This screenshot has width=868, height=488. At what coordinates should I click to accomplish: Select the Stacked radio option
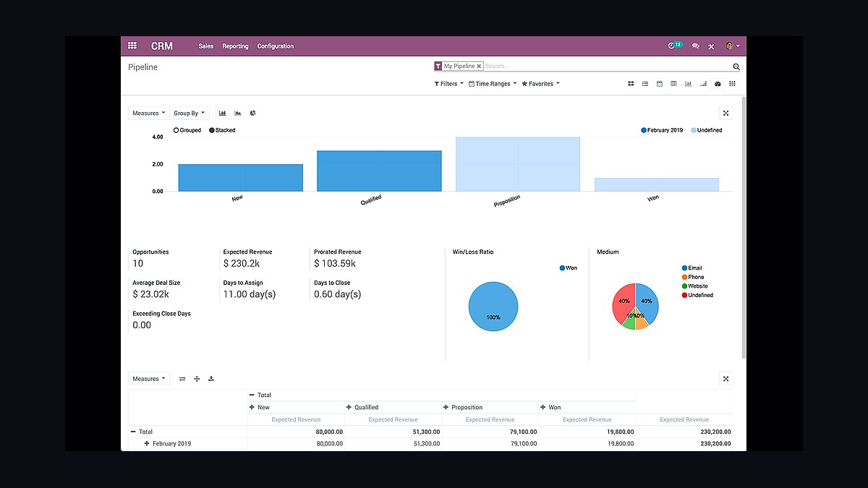tap(222, 130)
